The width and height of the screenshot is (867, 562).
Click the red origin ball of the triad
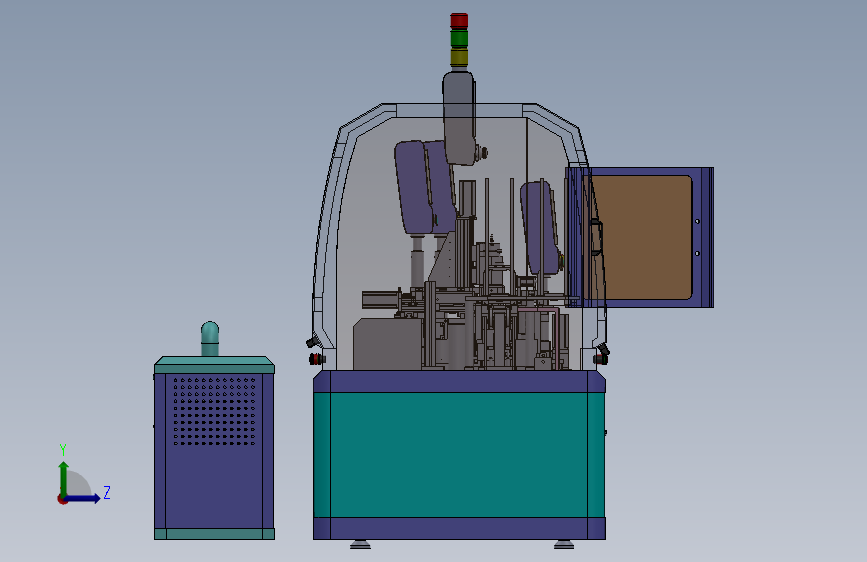point(62,499)
